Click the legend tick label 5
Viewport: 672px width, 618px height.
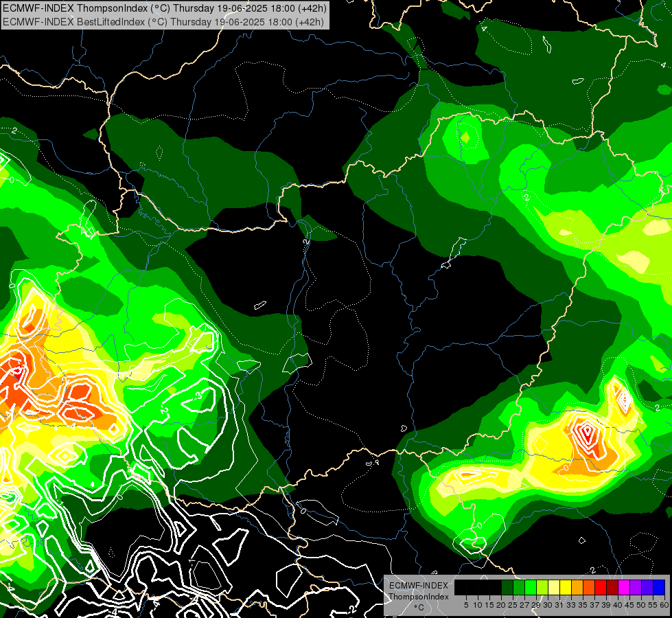pyautogui.click(x=466, y=605)
